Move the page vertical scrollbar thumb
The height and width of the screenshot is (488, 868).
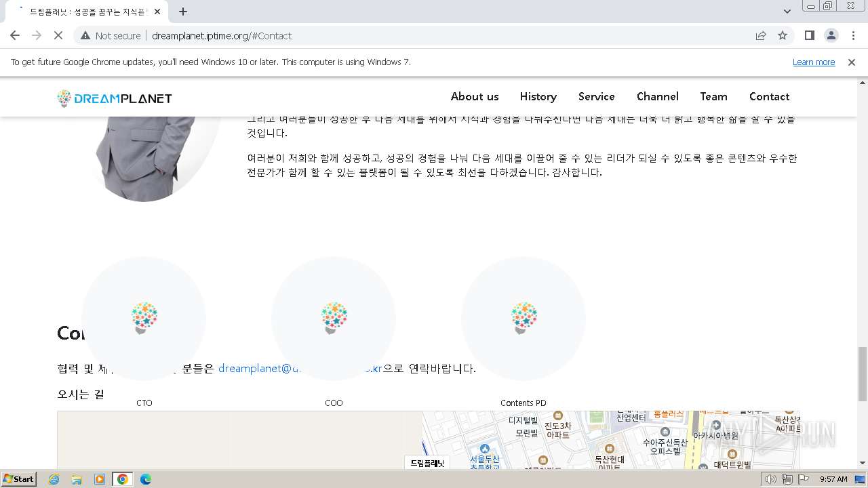click(x=862, y=374)
